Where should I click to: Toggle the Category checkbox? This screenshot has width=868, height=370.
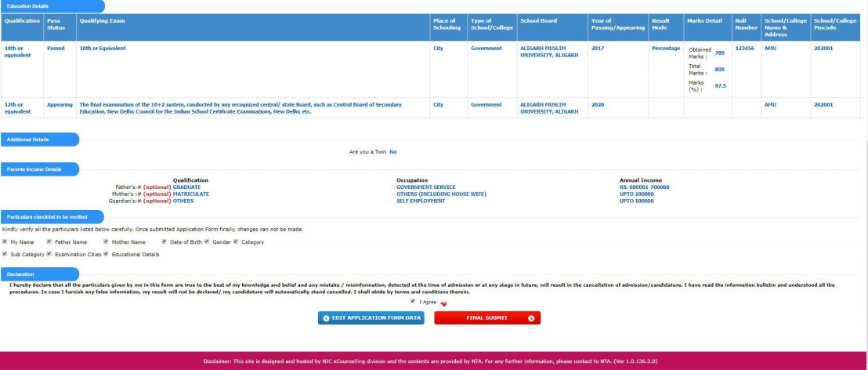point(235,242)
